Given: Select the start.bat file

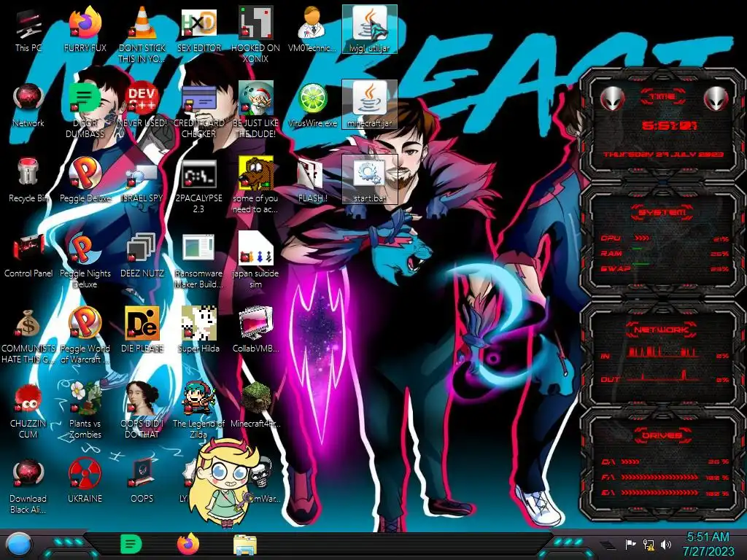Looking at the screenshot, I should (369, 179).
